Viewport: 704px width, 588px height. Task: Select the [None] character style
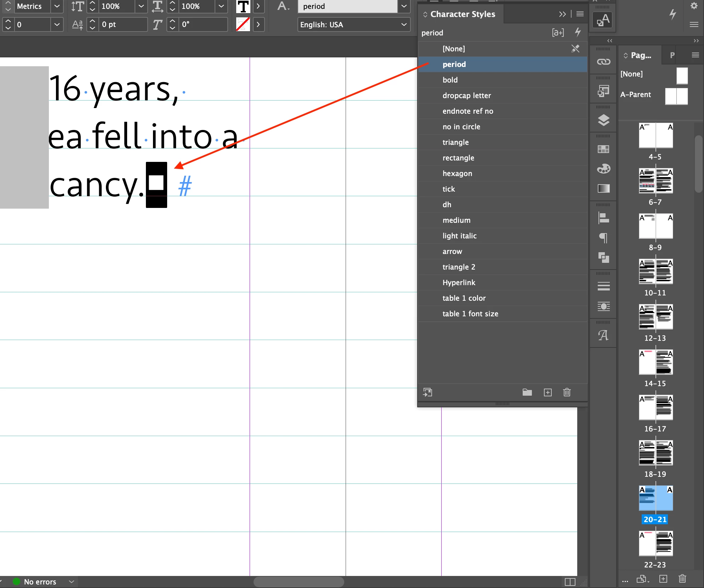(x=454, y=49)
